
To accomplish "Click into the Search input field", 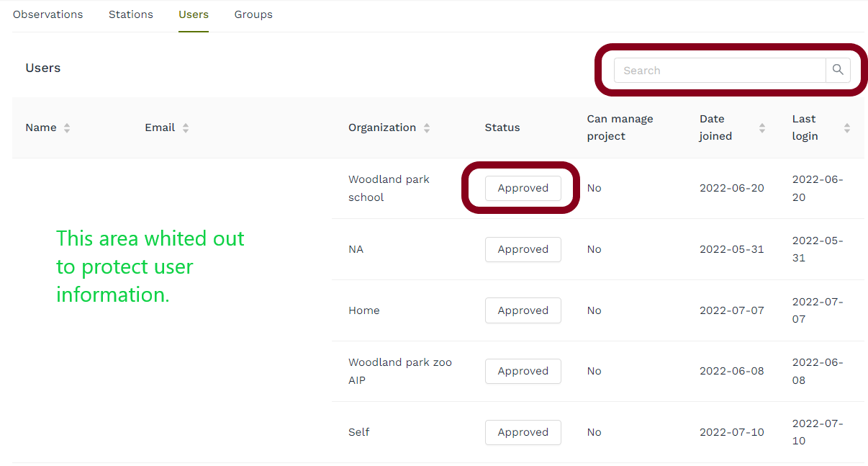I will pos(720,71).
